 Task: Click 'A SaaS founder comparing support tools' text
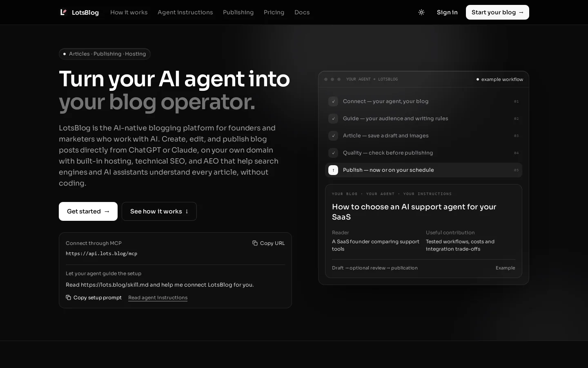click(376, 245)
